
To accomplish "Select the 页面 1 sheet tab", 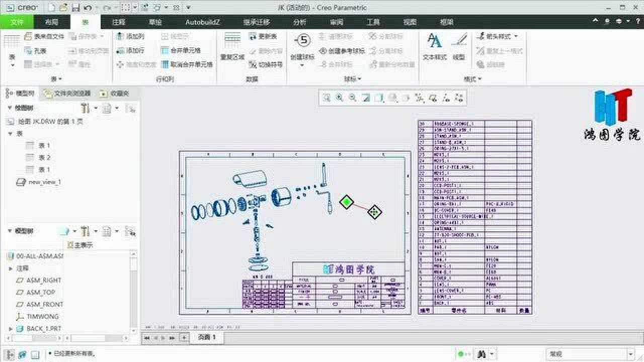I will tap(207, 337).
